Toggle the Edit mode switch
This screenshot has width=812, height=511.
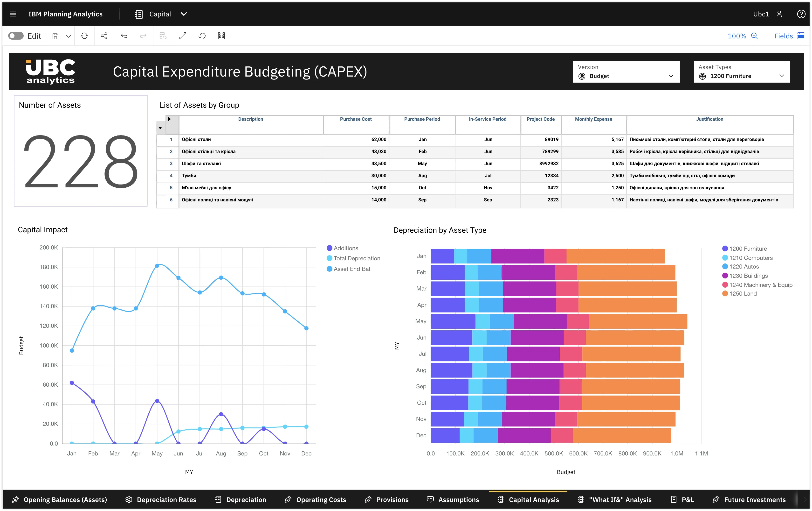(16, 36)
